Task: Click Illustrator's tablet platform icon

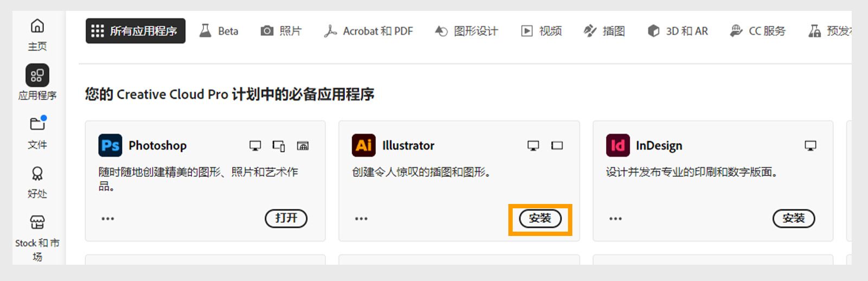Action: pyautogui.click(x=557, y=145)
